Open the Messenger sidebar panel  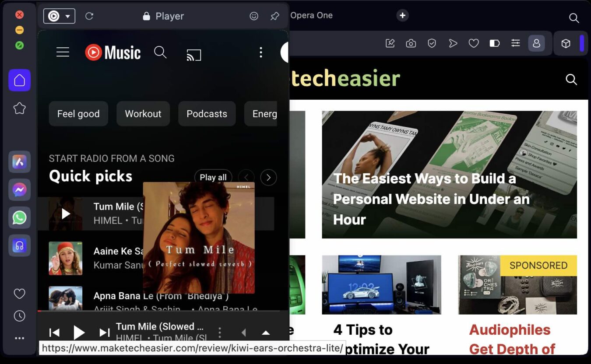click(x=19, y=189)
